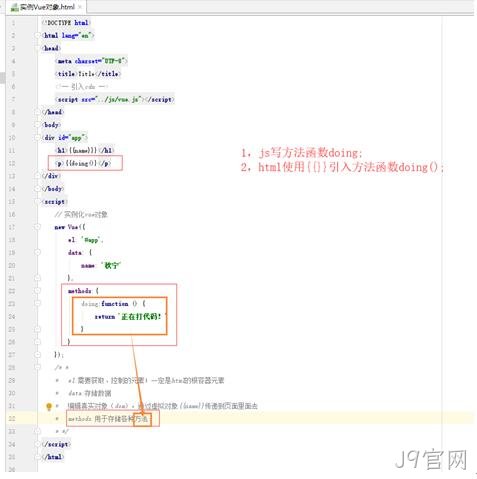477x479 pixels.
Task: Collapse fold at closing /head tag
Action: click(x=37, y=112)
